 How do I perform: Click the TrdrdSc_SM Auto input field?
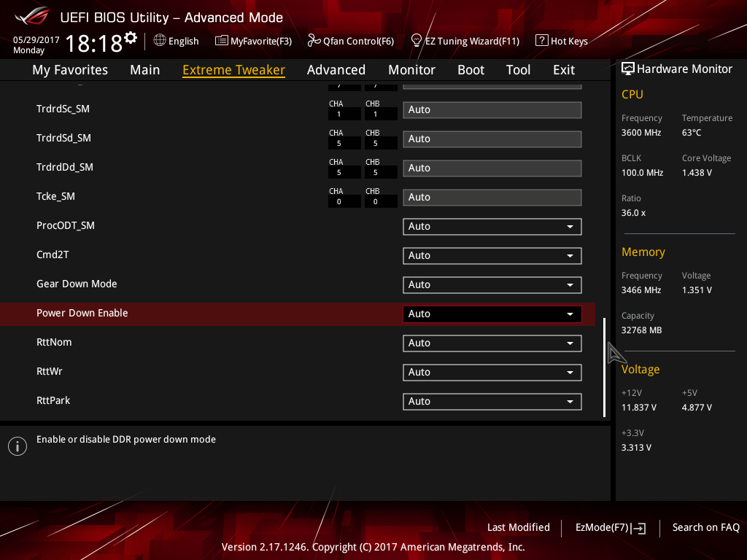(x=492, y=110)
